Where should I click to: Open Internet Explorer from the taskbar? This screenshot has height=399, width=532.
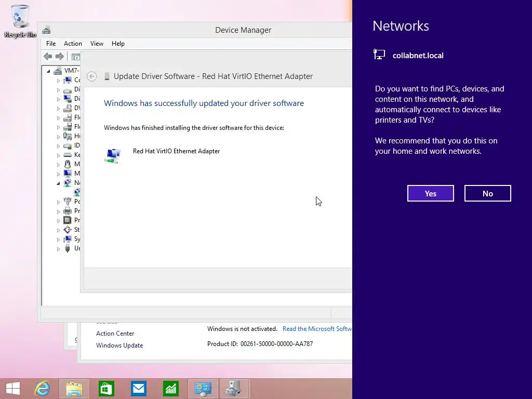pos(42,389)
